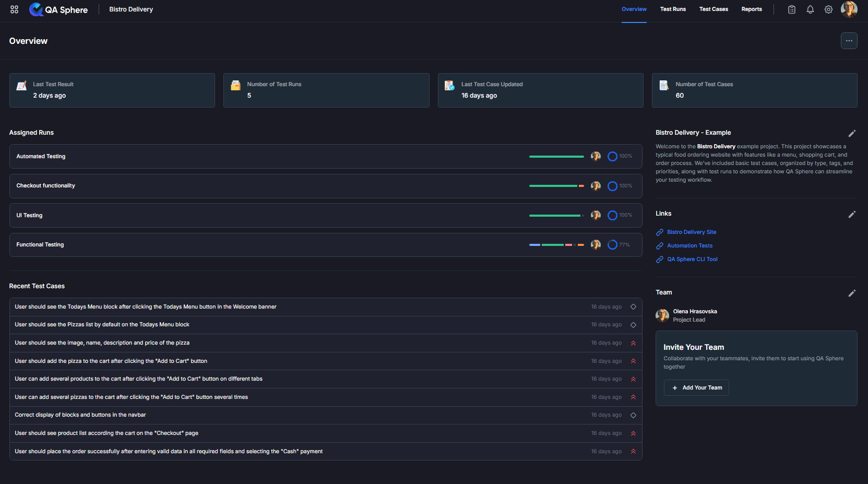The height and width of the screenshot is (484, 868).
Task: Click priority icon on Correct display navbar case
Action: tap(633, 415)
